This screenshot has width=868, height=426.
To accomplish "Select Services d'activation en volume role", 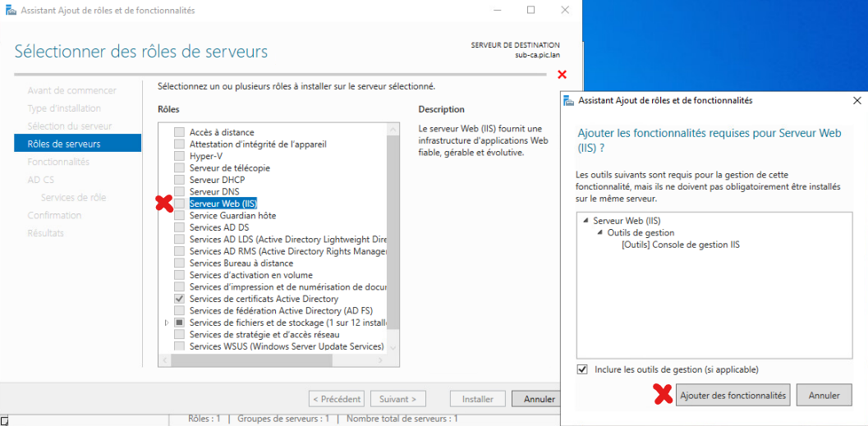I will click(x=250, y=275).
